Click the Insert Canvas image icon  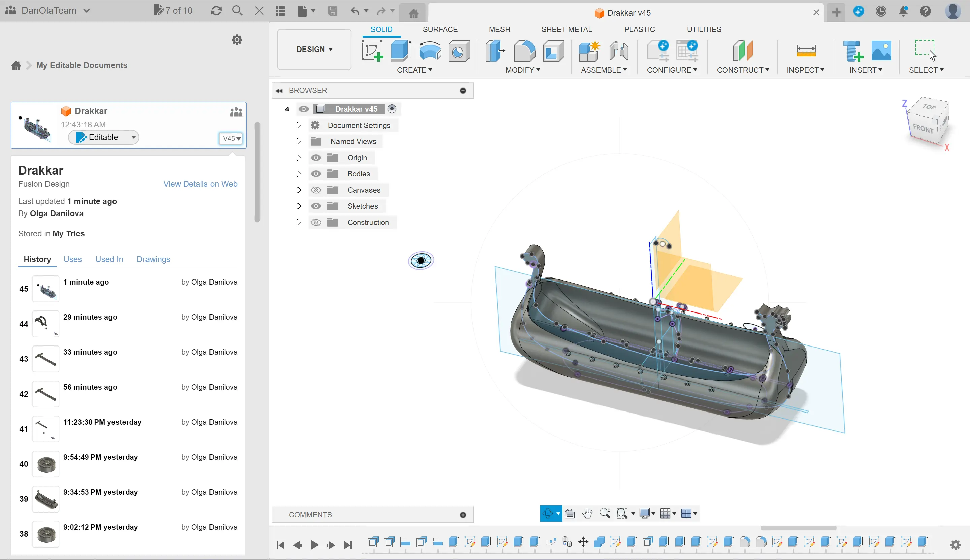click(x=881, y=51)
